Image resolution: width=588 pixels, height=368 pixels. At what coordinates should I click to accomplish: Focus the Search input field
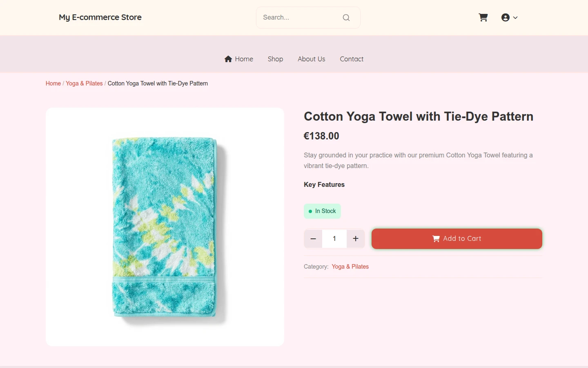300,18
